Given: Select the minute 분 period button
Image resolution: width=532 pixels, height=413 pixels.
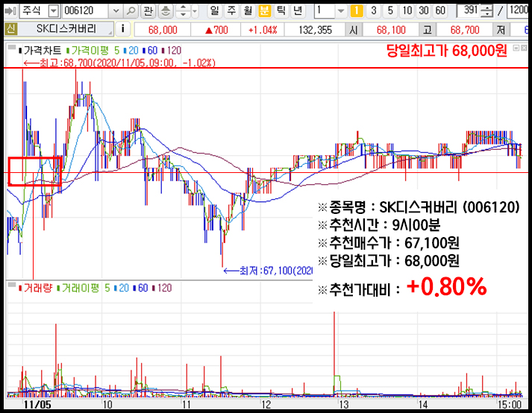Looking at the screenshot, I should [264, 11].
